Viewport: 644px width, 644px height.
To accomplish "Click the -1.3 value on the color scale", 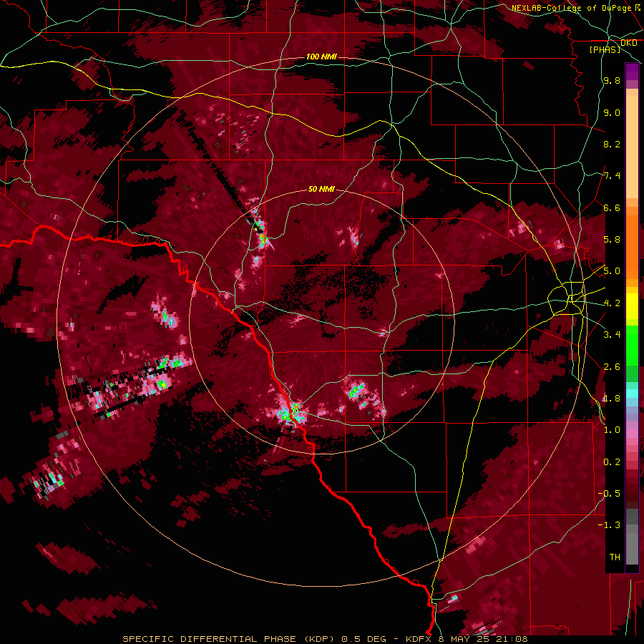I will [x=609, y=525].
